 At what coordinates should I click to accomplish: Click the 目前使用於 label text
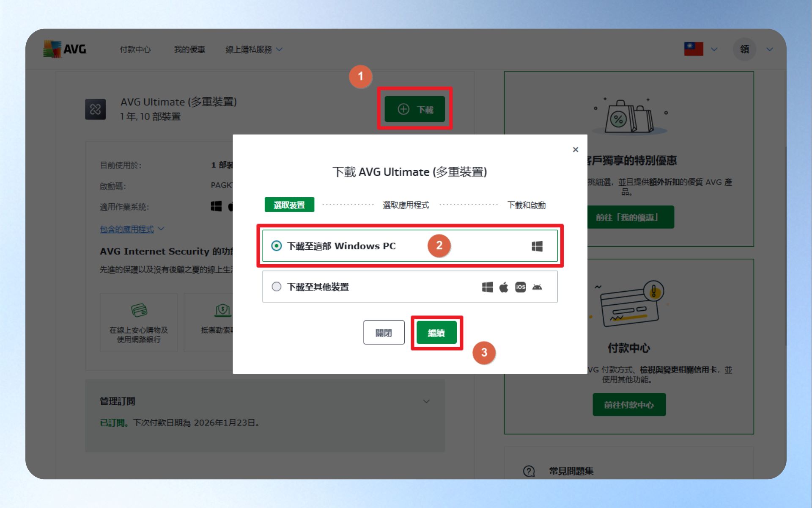coord(121,165)
